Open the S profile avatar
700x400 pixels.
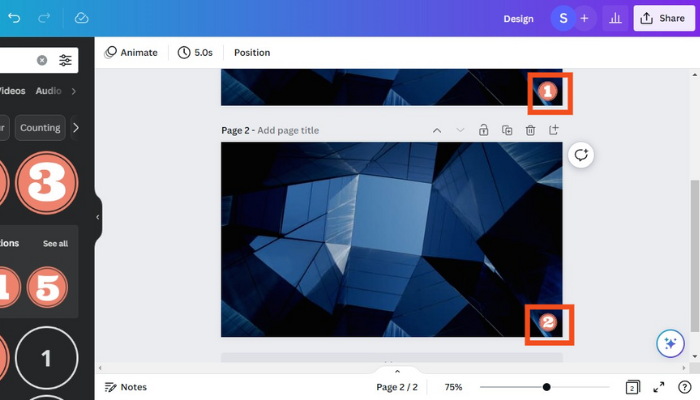point(563,18)
